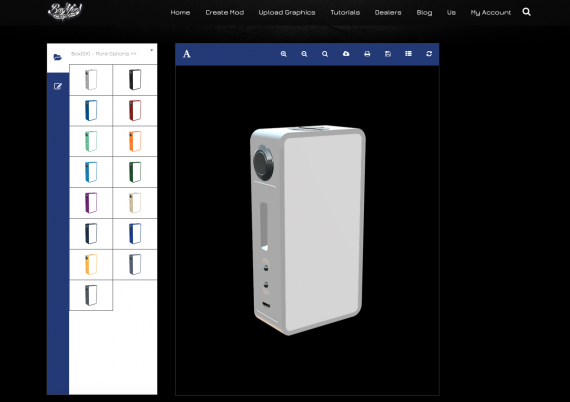
Task: Select the purple box mod thumbnail
Action: (x=91, y=203)
